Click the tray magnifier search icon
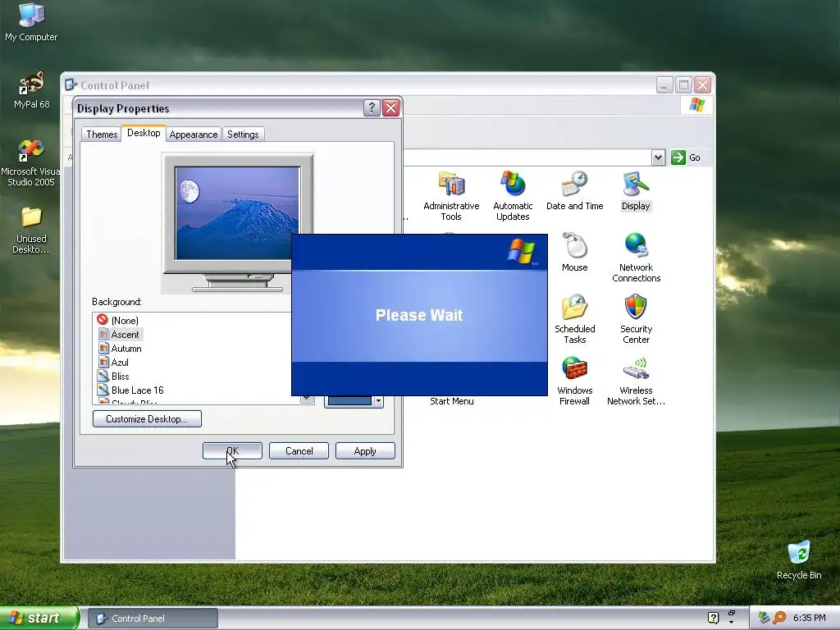The height and width of the screenshot is (630, 840). tap(779, 618)
